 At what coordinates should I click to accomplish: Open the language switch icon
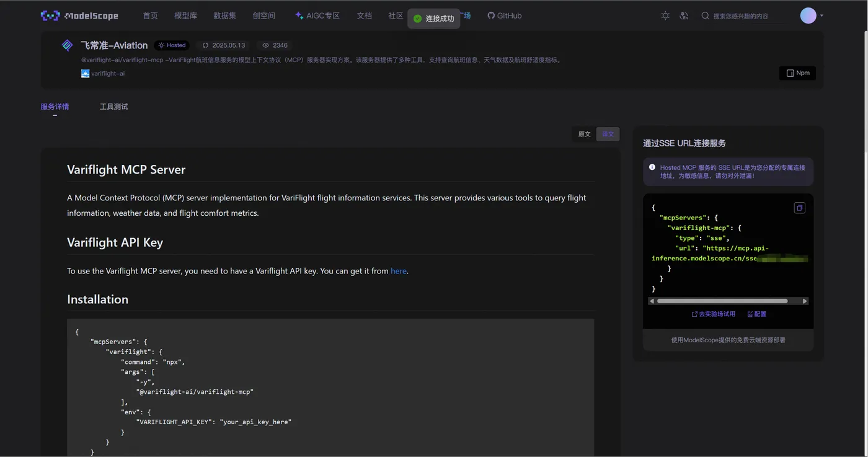[x=684, y=16]
